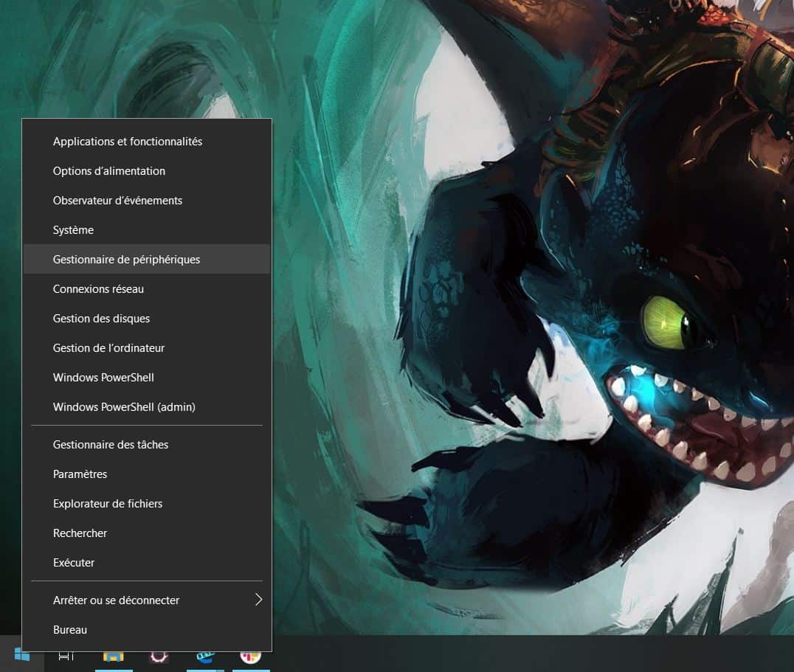This screenshot has width=794, height=672.
Task: Click the round white taskbar icon
Action: click(x=250, y=656)
